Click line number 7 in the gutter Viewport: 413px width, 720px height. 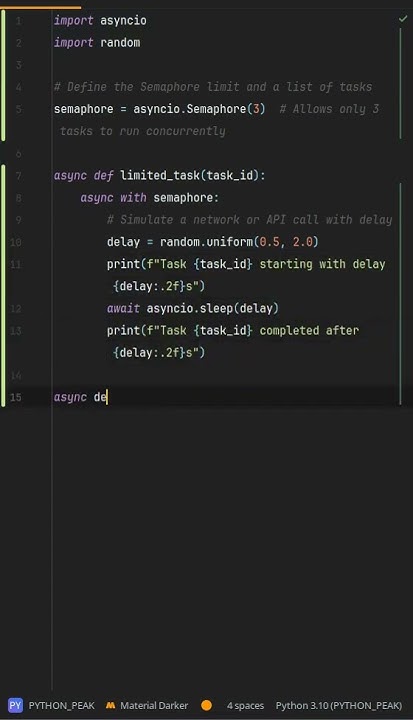[18, 175]
